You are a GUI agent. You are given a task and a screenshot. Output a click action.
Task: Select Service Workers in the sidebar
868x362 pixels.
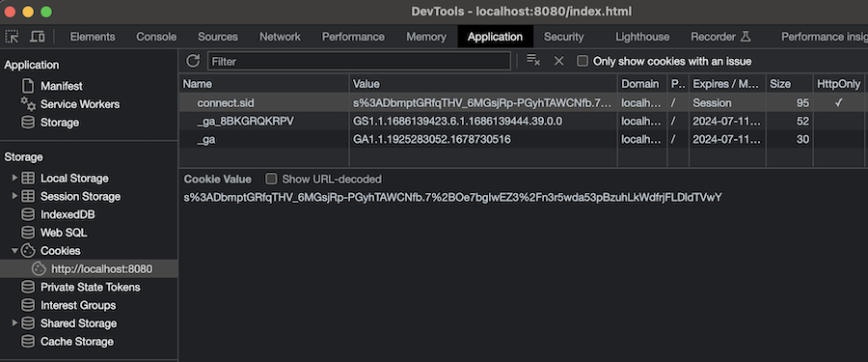click(80, 104)
